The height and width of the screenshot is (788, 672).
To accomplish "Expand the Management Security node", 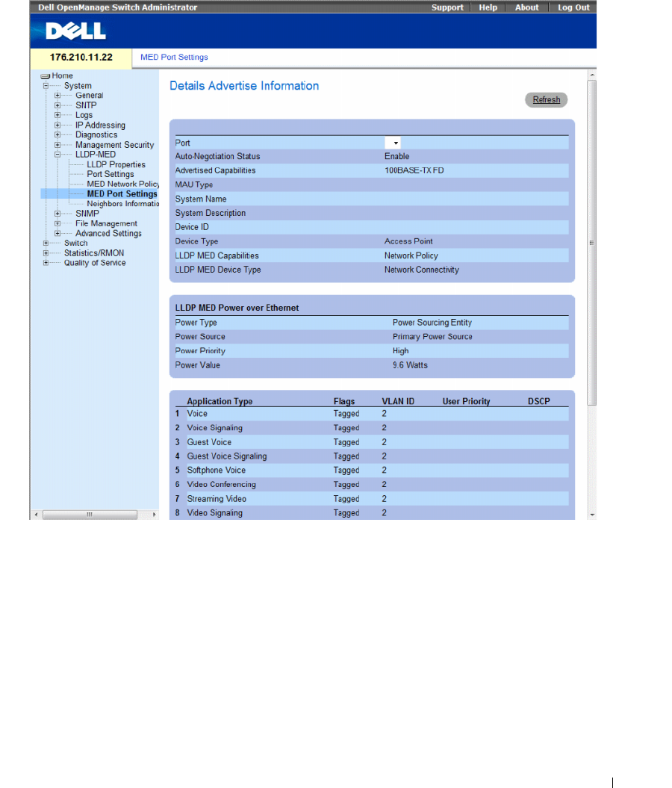I will click(57, 145).
